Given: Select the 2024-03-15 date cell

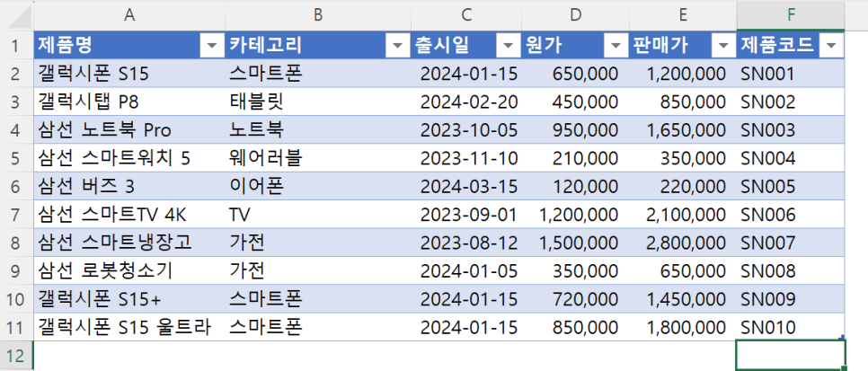Looking at the screenshot, I should [466, 187].
